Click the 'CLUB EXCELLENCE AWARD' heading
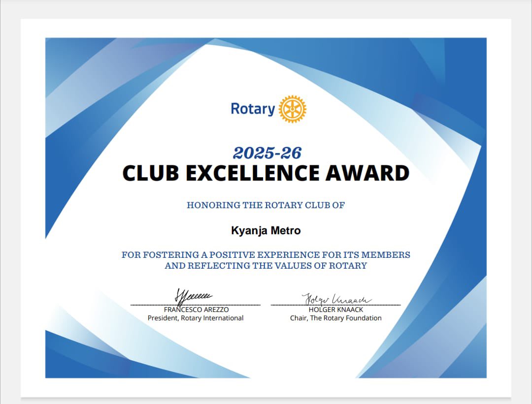The width and height of the screenshot is (532, 404). click(x=266, y=173)
